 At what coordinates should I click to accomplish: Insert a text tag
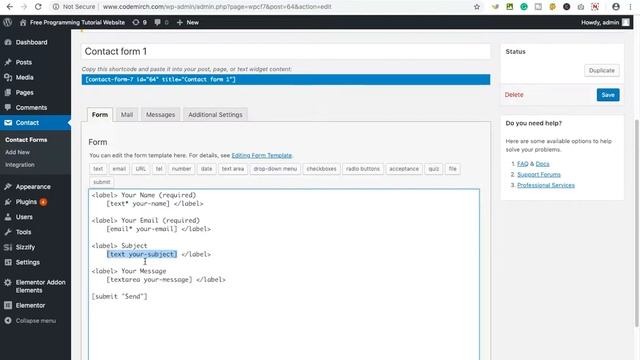98,169
